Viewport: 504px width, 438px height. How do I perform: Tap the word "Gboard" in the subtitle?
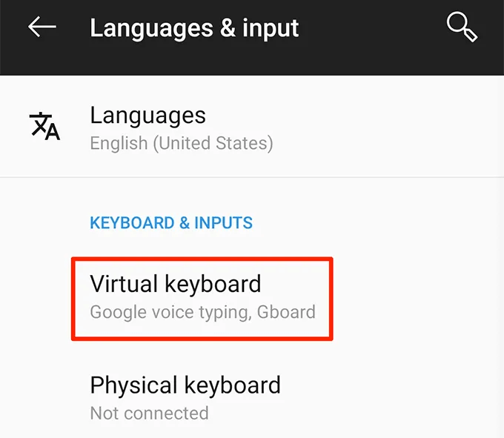286,311
